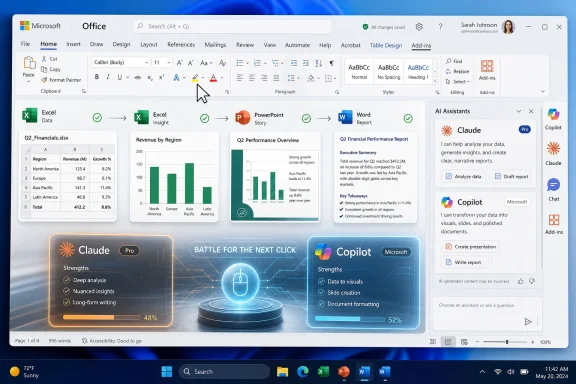Screen dimensions: 576x384
Task: Justify the paragraph text
Action: (x=276, y=78)
